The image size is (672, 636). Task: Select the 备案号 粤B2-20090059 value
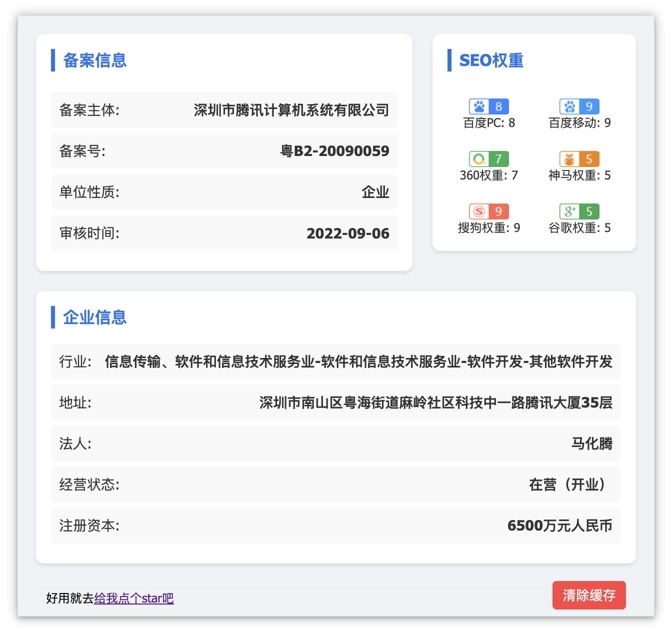[x=335, y=151]
